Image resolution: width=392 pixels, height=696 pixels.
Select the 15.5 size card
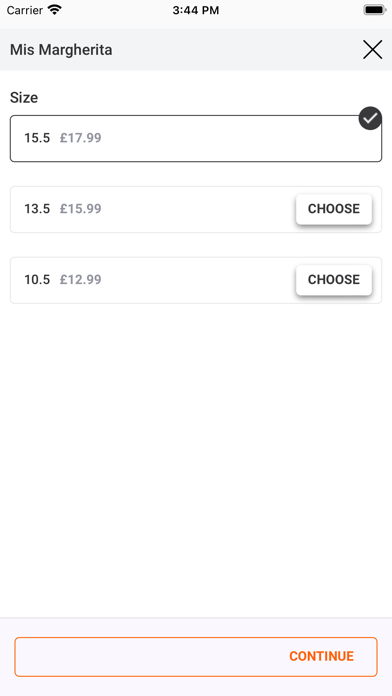coord(196,138)
